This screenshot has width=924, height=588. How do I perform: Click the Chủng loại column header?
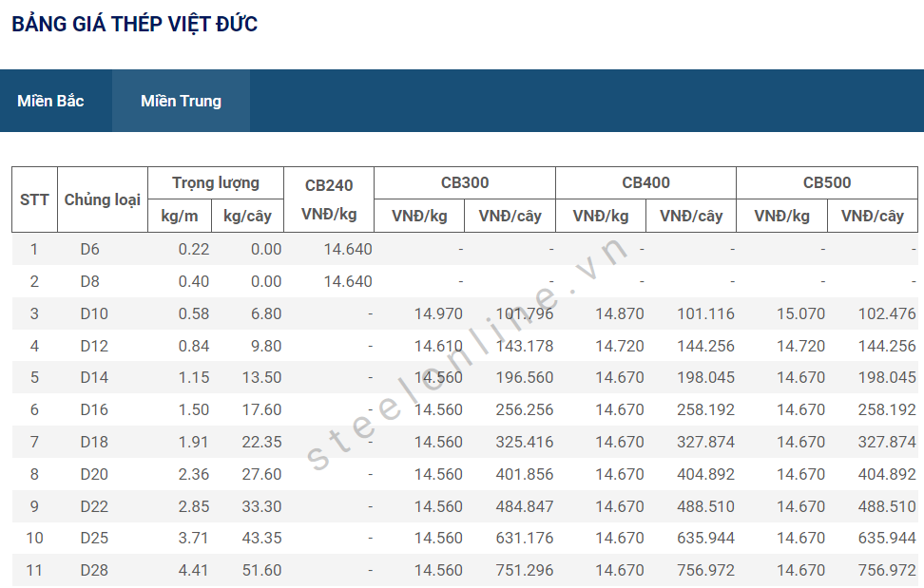click(103, 199)
